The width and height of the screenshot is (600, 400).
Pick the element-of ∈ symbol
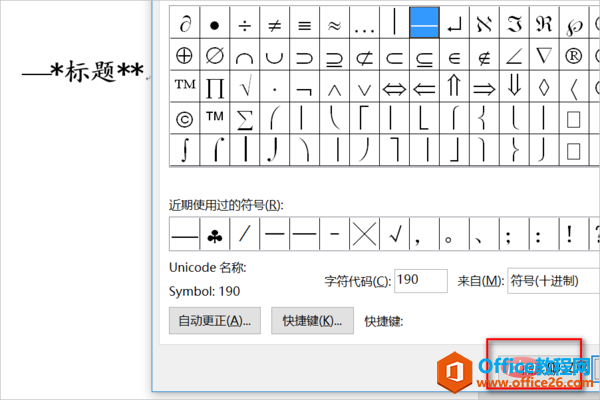point(454,54)
